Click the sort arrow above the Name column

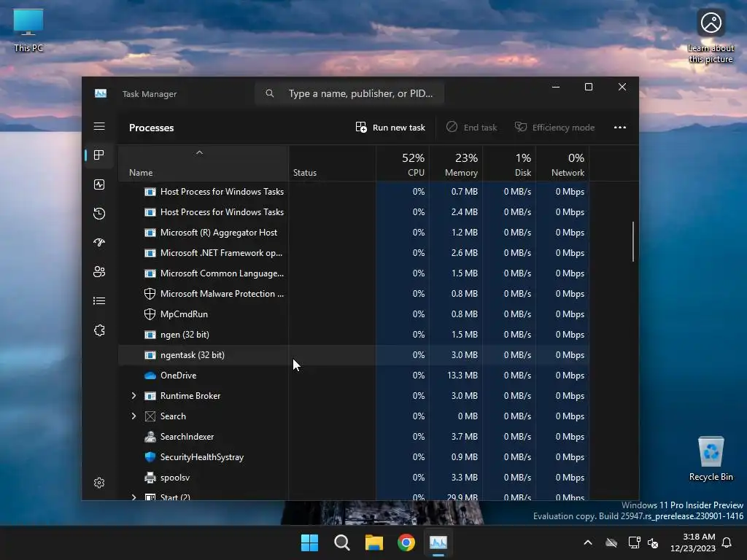[x=200, y=152]
